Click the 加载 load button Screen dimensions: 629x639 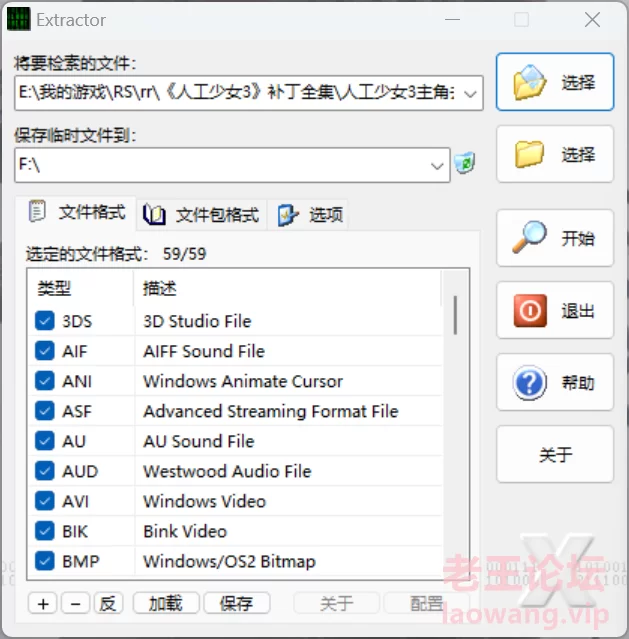point(166,603)
